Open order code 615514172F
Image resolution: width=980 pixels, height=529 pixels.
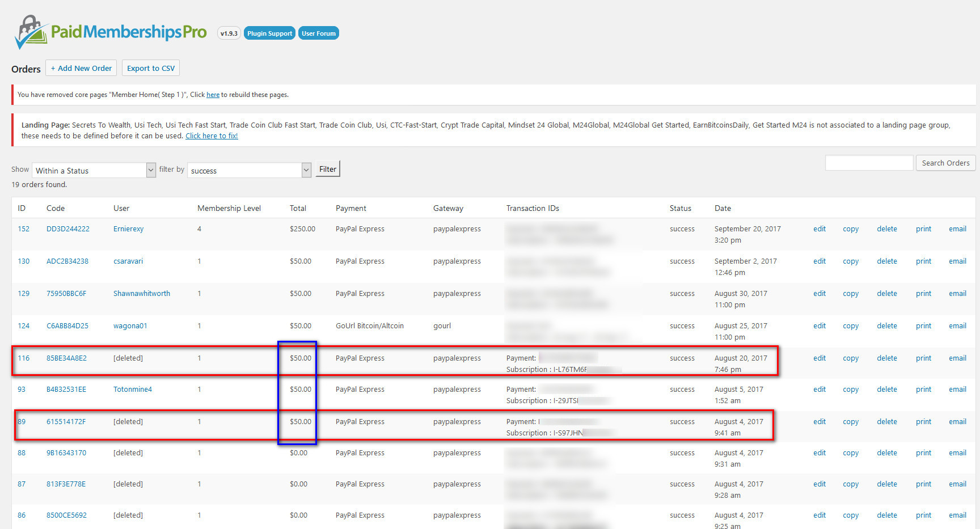[66, 422]
